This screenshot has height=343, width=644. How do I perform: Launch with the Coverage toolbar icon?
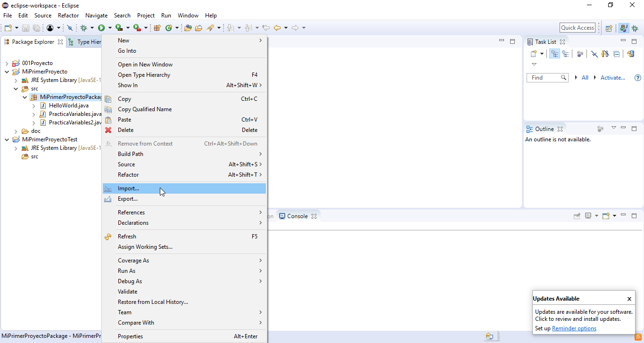pos(119,27)
